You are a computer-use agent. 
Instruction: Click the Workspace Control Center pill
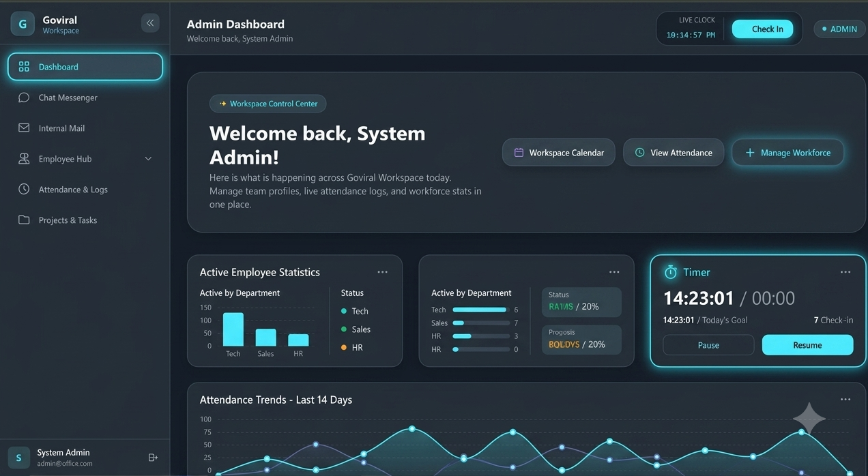tap(268, 104)
